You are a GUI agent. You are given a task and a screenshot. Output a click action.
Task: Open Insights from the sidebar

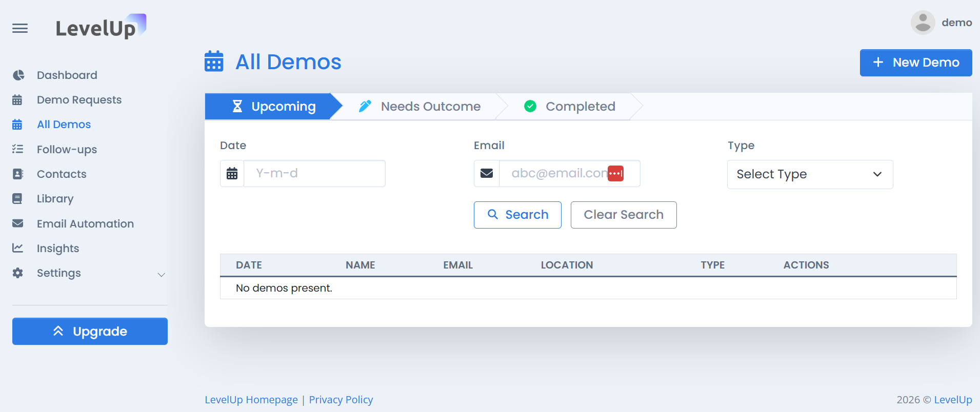pos(58,249)
